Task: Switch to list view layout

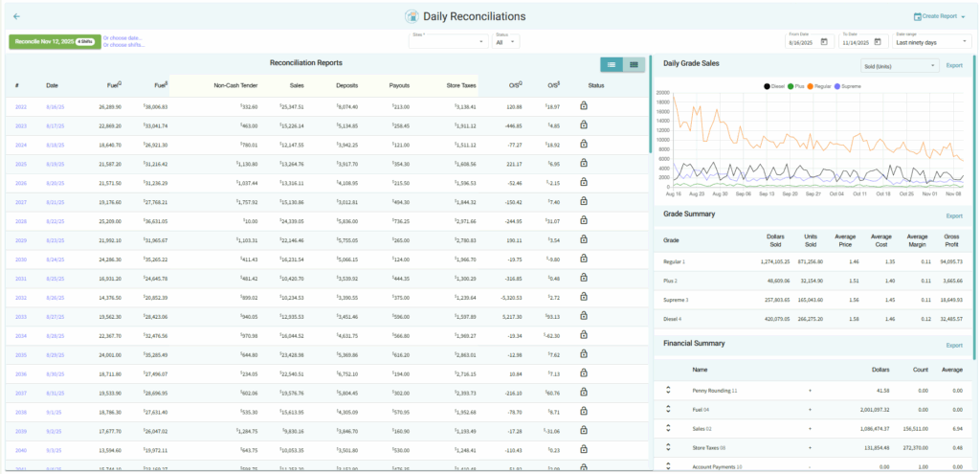Action: point(610,64)
